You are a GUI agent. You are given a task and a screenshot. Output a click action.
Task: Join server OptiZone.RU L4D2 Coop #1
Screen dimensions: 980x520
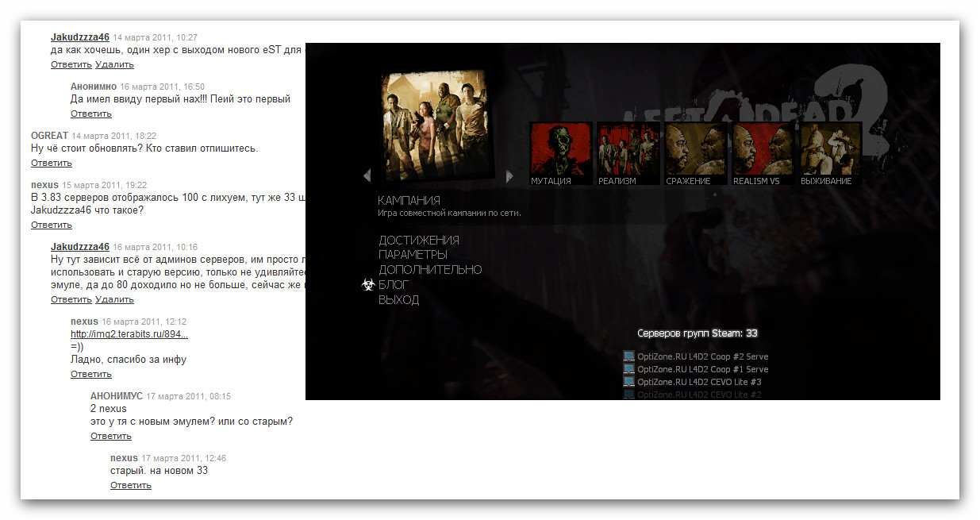[x=702, y=369]
